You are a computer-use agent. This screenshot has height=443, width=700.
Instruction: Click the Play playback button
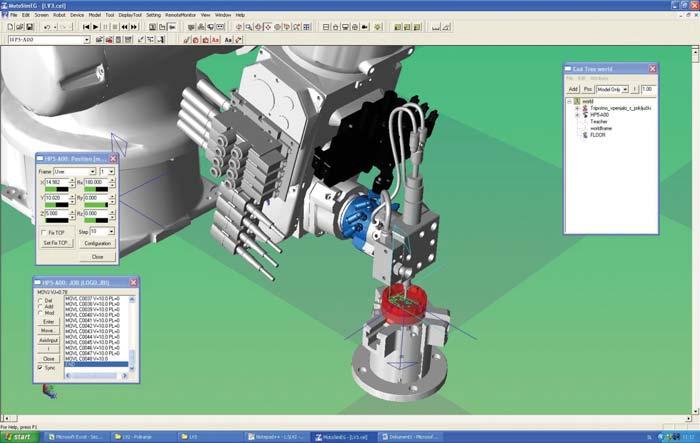(95, 27)
